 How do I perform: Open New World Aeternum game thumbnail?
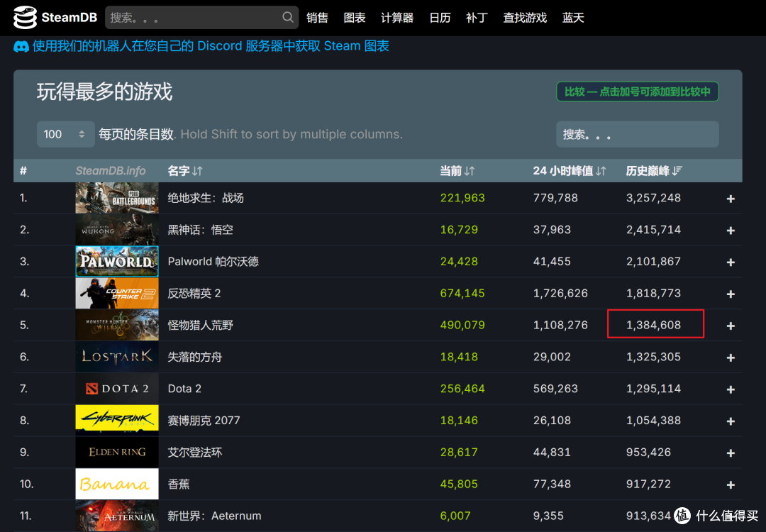(117, 516)
